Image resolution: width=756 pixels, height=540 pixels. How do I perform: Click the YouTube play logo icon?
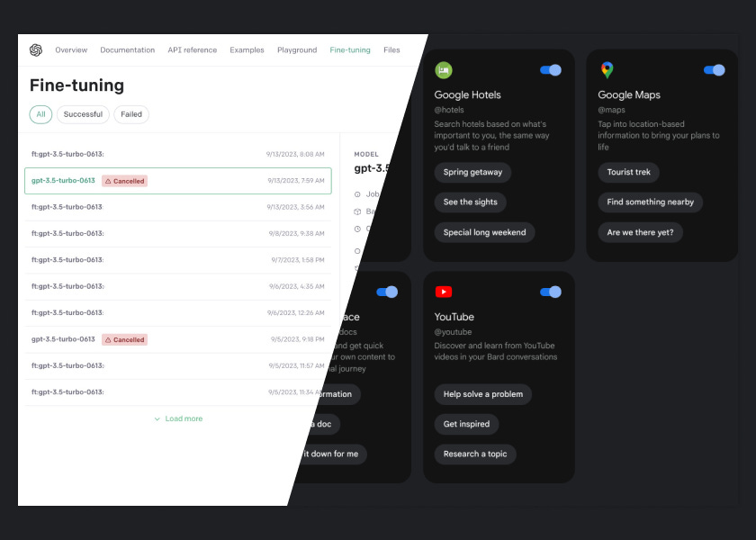coord(444,292)
